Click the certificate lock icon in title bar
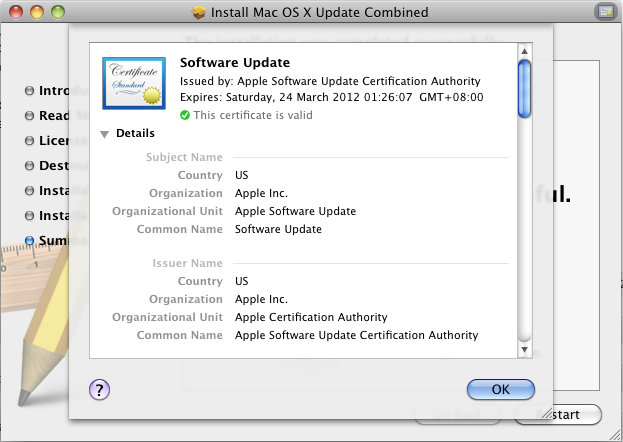This screenshot has width=623, height=442. pos(606,12)
